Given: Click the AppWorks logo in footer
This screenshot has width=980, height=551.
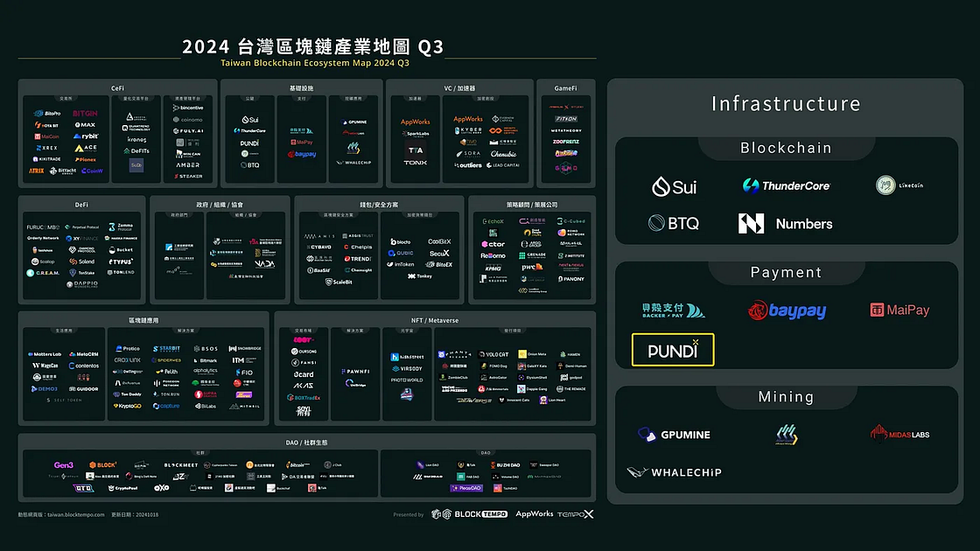Looking at the screenshot, I should [x=534, y=514].
